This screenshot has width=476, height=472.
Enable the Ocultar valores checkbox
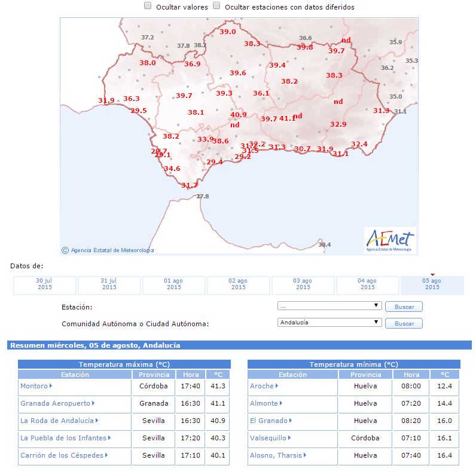coord(148,6)
